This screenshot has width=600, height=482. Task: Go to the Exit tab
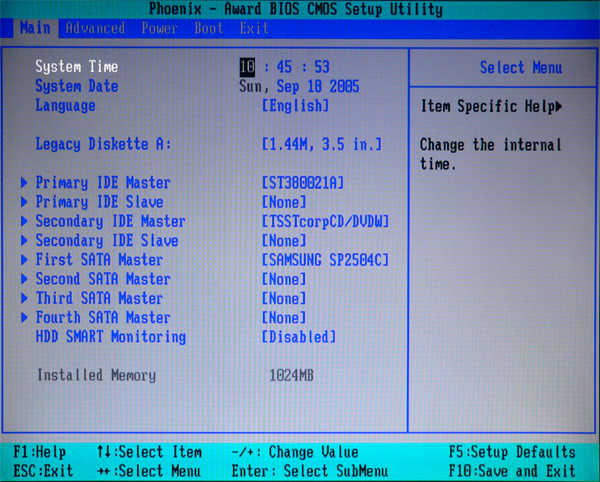[254, 28]
